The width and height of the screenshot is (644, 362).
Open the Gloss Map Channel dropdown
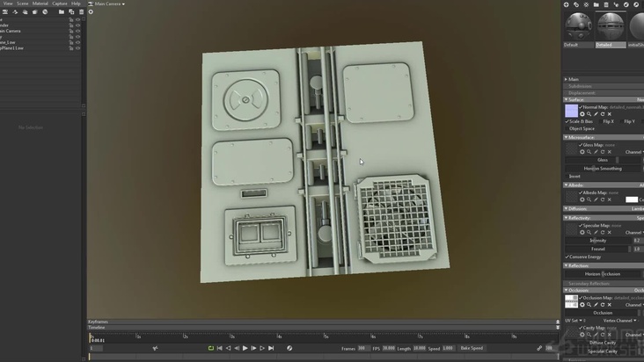[x=634, y=152]
